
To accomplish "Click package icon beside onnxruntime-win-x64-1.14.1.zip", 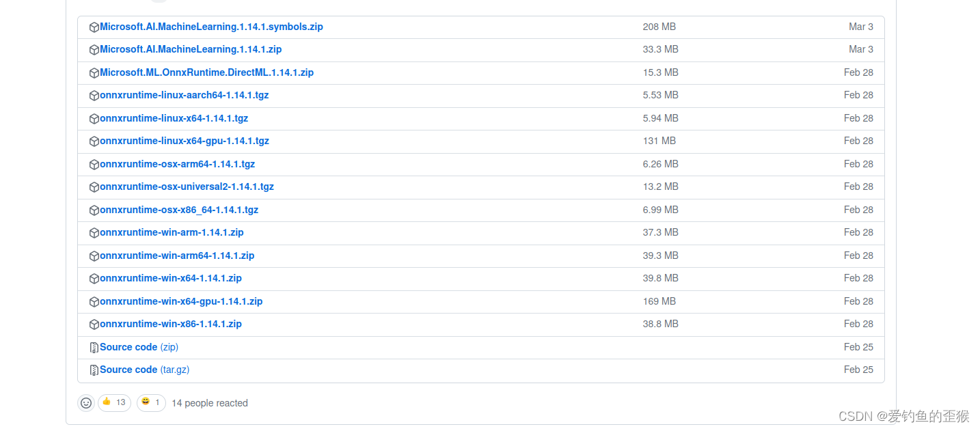I will coord(94,279).
